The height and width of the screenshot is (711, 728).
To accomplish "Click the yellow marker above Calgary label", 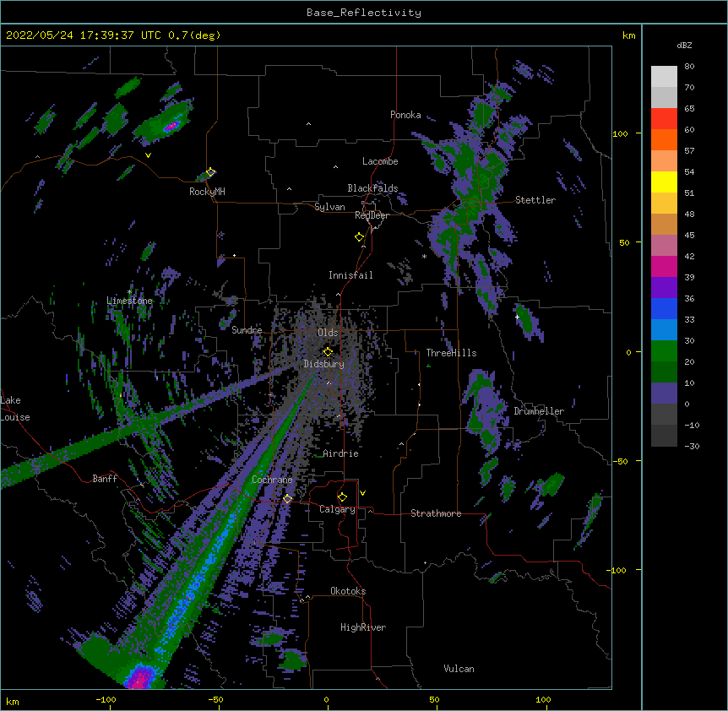I will point(342,497).
